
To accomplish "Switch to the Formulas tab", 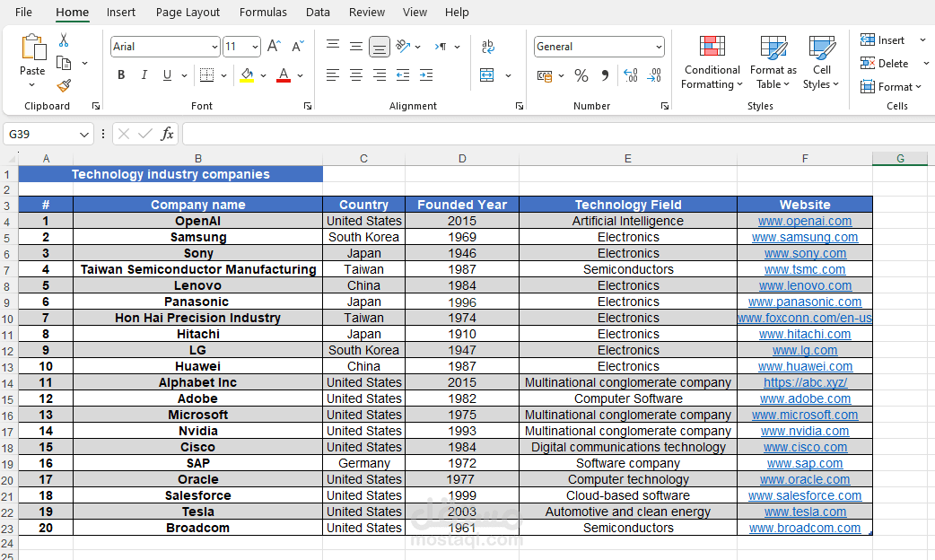I will click(x=263, y=12).
